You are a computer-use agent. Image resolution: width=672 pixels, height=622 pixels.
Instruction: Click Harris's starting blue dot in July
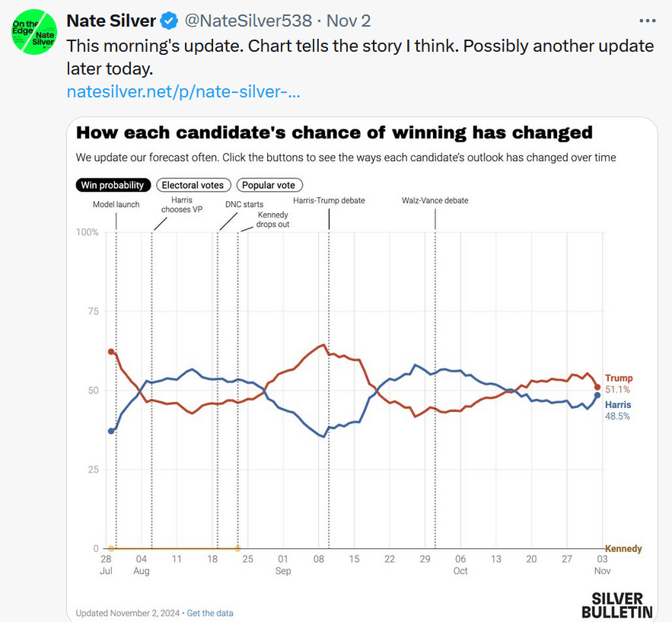coord(111,431)
